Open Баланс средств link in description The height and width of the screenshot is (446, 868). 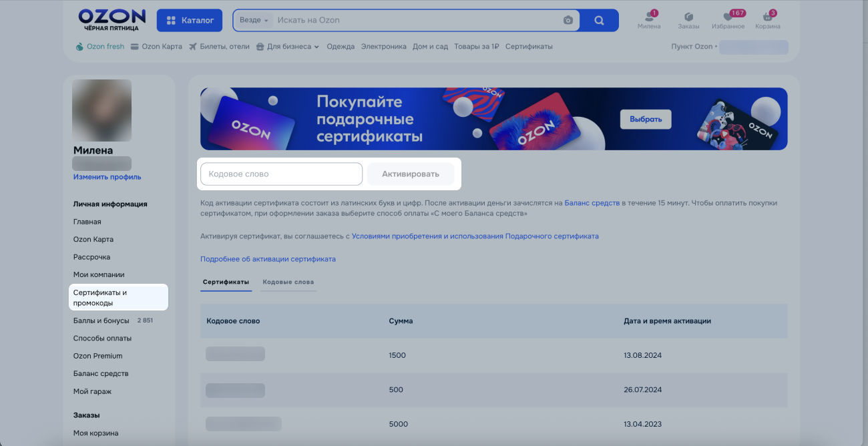coord(592,202)
